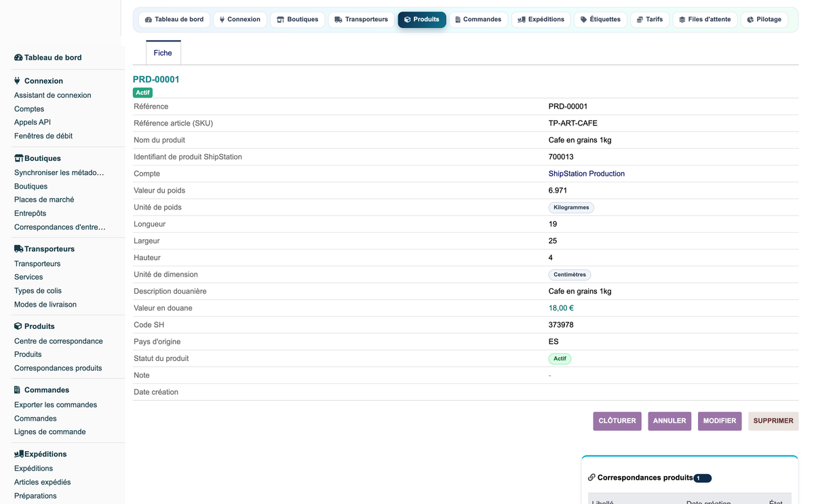The image size is (814, 504).
Task: Open Tarifs in top navigation bar
Action: (x=650, y=20)
